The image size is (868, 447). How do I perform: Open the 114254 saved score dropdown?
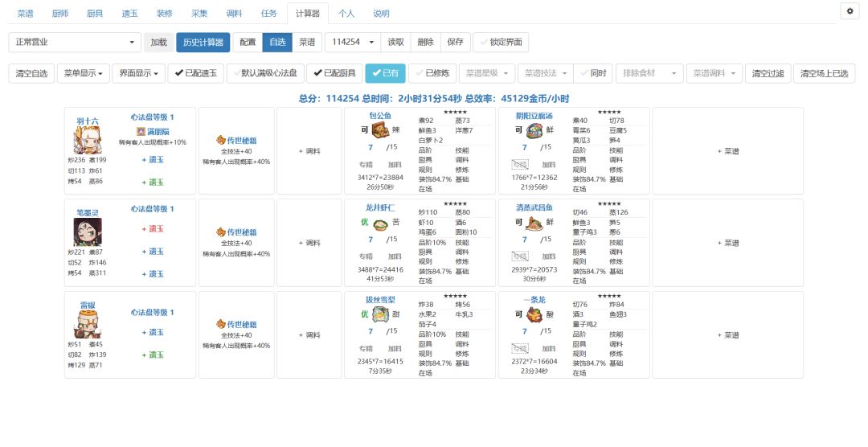(352, 42)
